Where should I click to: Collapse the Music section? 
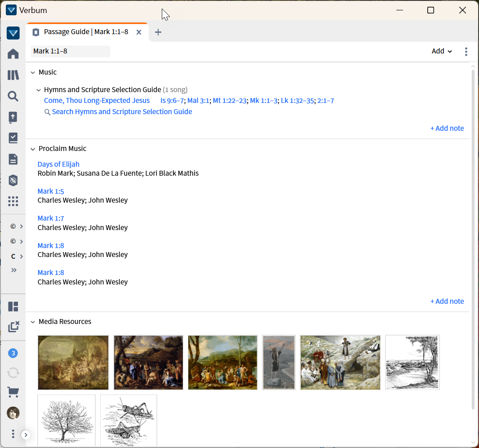pos(33,72)
